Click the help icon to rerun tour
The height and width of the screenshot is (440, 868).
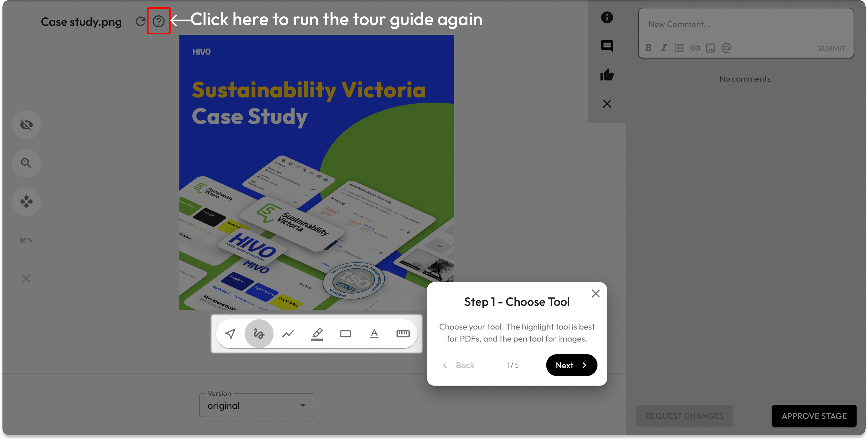coord(158,21)
